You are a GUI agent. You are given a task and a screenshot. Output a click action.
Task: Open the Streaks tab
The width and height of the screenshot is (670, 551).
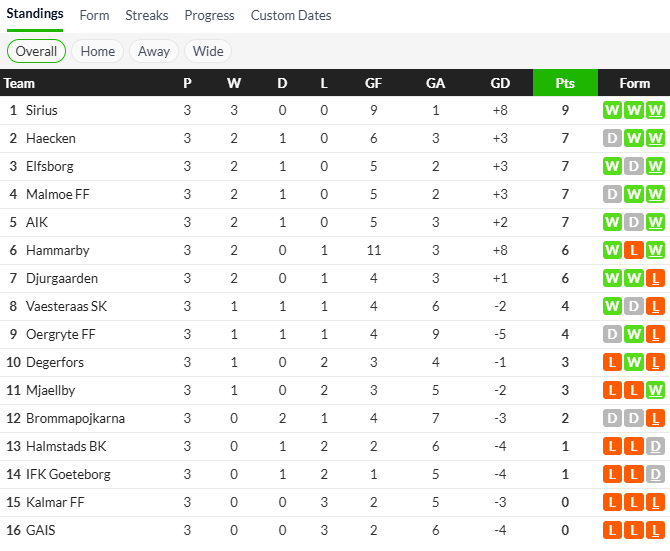click(147, 16)
